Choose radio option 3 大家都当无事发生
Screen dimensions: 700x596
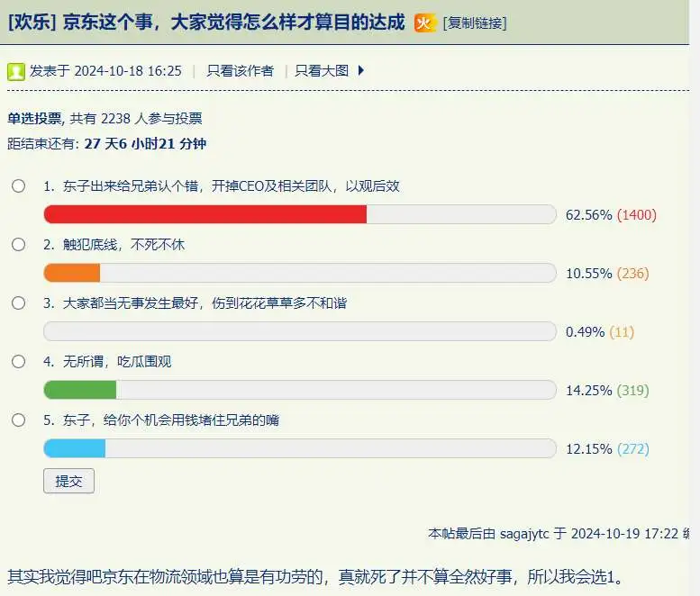[18, 303]
